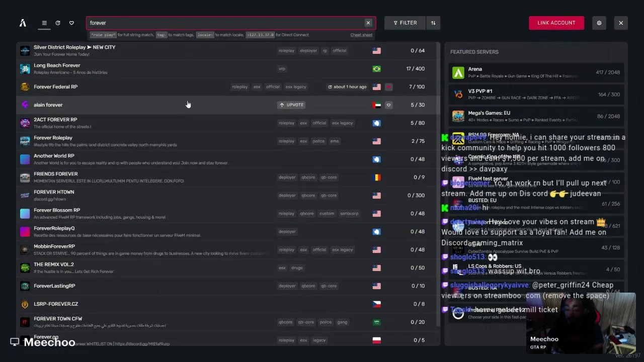Open the favorites heart icon in toolbar

71,23
